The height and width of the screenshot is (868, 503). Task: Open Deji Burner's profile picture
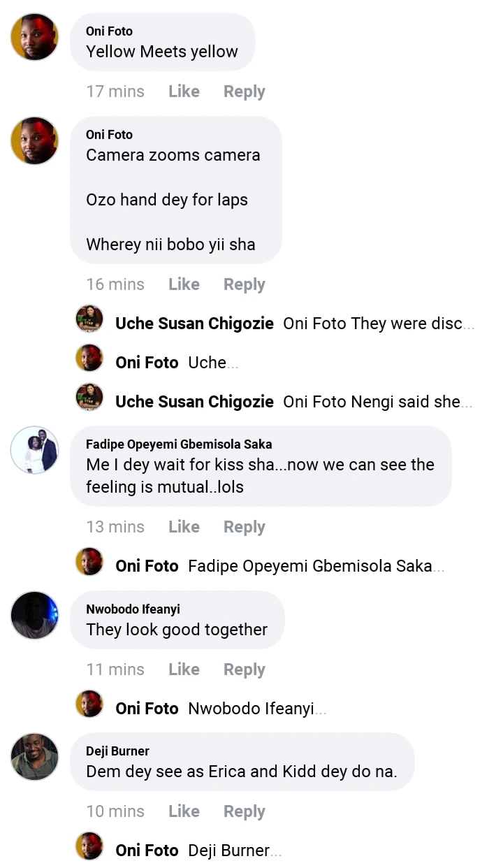(34, 757)
